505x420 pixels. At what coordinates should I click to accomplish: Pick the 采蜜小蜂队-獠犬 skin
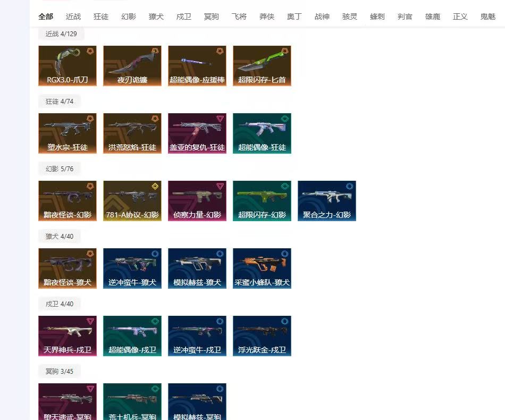point(262,268)
